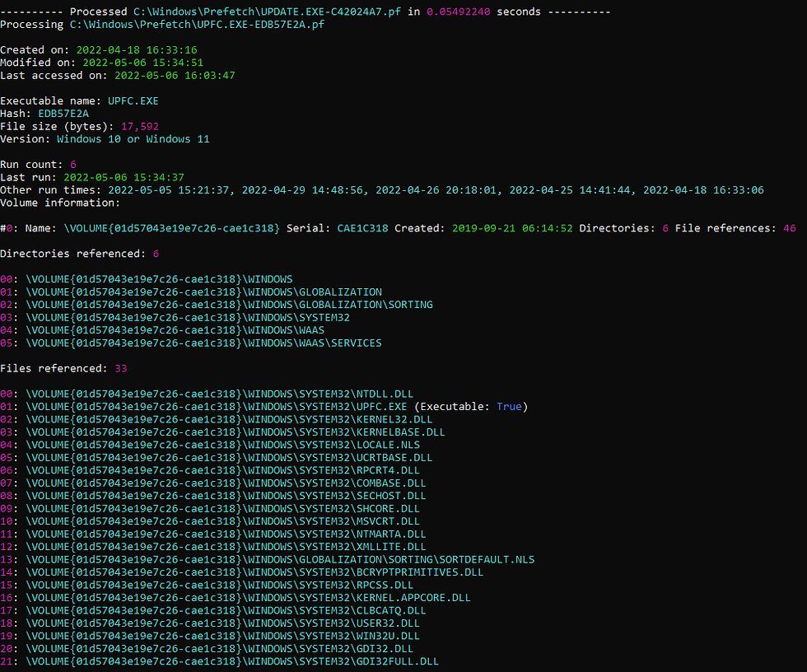Click file 15 entry RPCSS.DLL

click(x=207, y=585)
